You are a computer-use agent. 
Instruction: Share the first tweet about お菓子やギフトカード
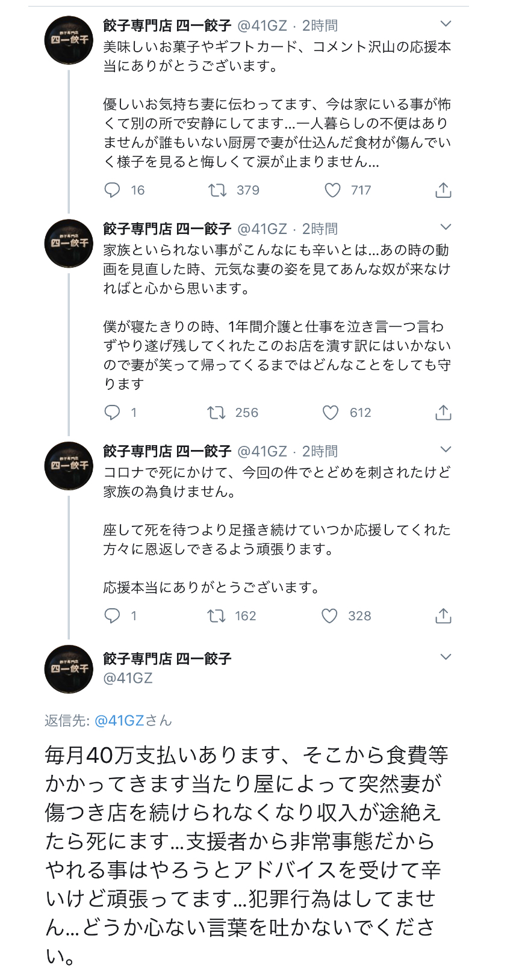click(443, 191)
